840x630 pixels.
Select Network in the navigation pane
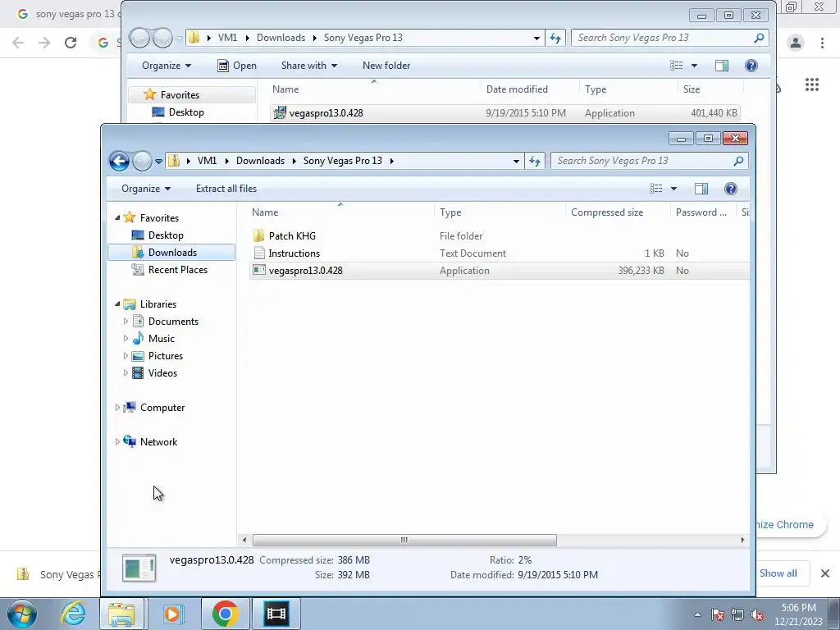click(x=158, y=442)
